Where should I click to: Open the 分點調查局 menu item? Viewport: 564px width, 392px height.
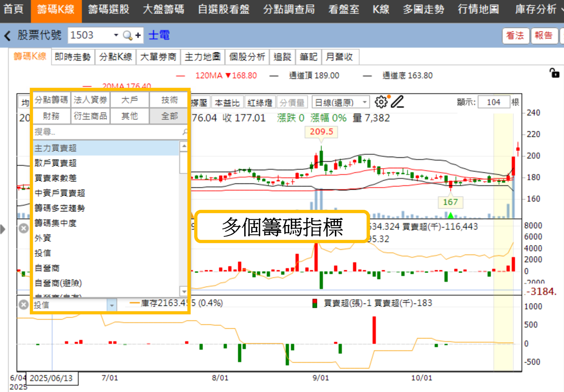[289, 10]
